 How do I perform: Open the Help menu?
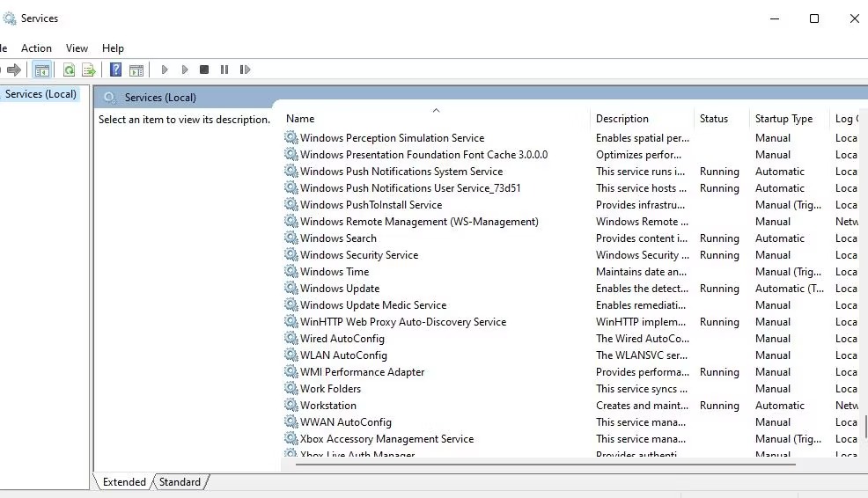113,48
